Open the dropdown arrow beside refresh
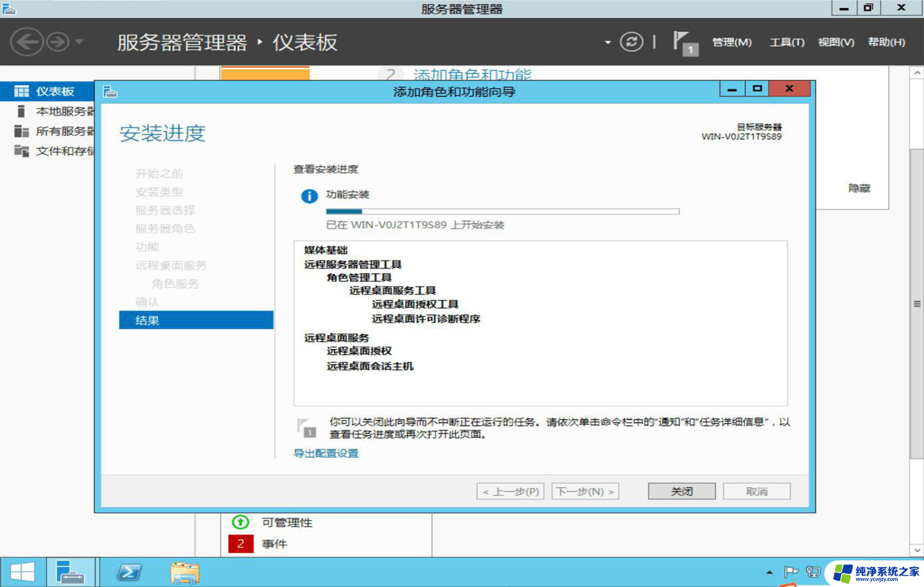Screen dimensions: 924x587 click(x=607, y=42)
